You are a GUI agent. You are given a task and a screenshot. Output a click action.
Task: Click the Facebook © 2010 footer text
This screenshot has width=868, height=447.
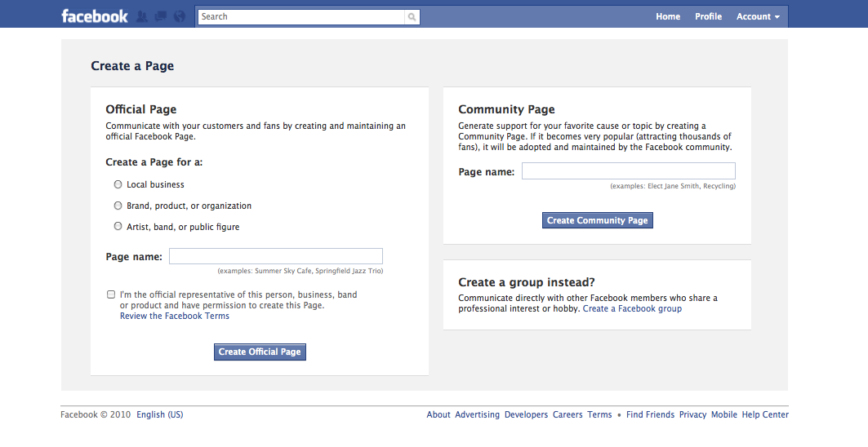pos(96,414)
